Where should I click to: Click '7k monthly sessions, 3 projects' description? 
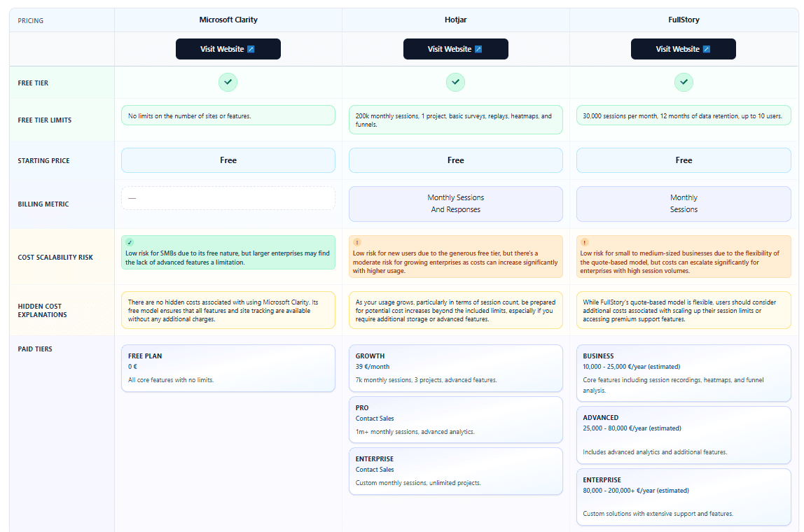[x=426, y=380]
